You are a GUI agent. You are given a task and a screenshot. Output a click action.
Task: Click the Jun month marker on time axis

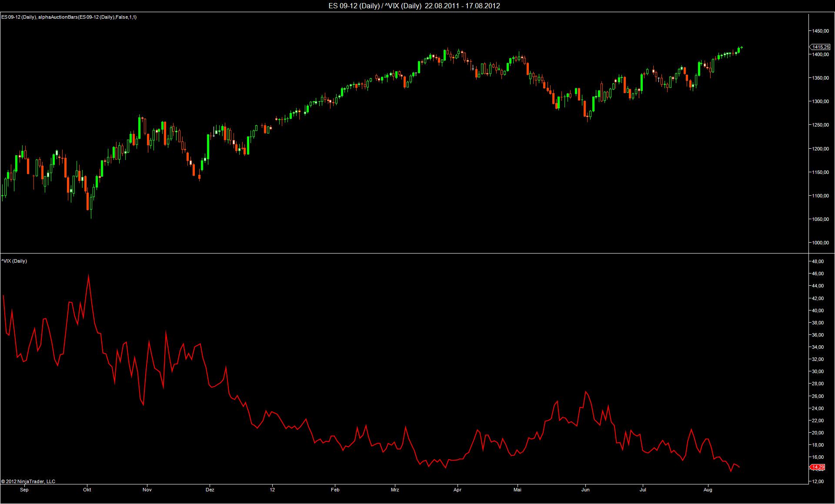point(585,490)
